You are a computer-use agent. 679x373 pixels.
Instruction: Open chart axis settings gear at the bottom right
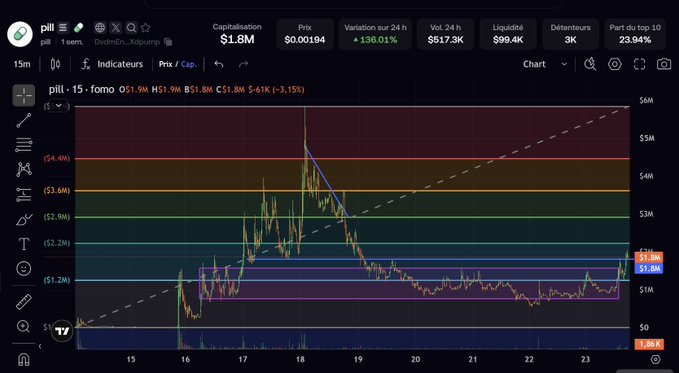(x=656, y=359)
